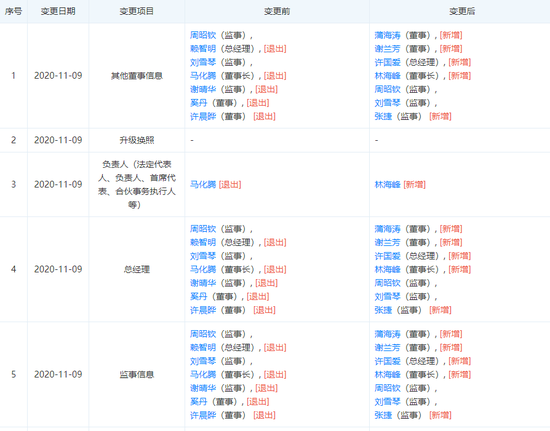Open 谢晴华 link in 其他董事信息 row
This screenshot has height=431, width=550.
point(203,89)
